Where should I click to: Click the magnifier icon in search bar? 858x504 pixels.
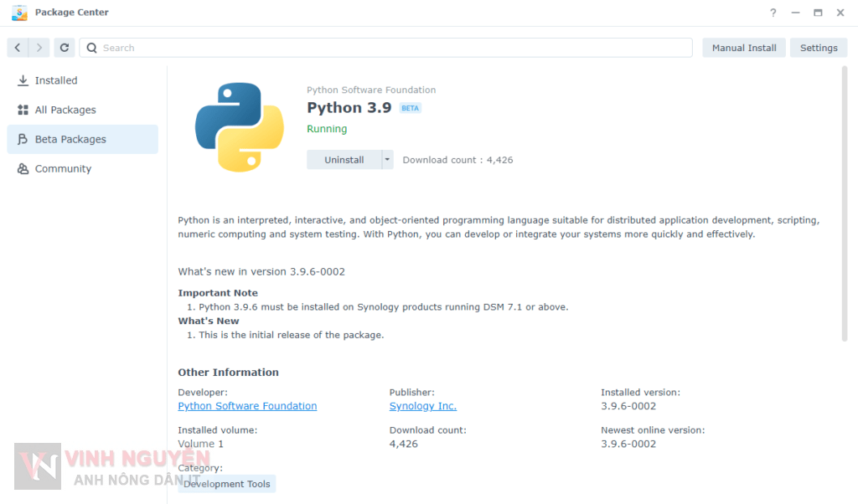92,48
